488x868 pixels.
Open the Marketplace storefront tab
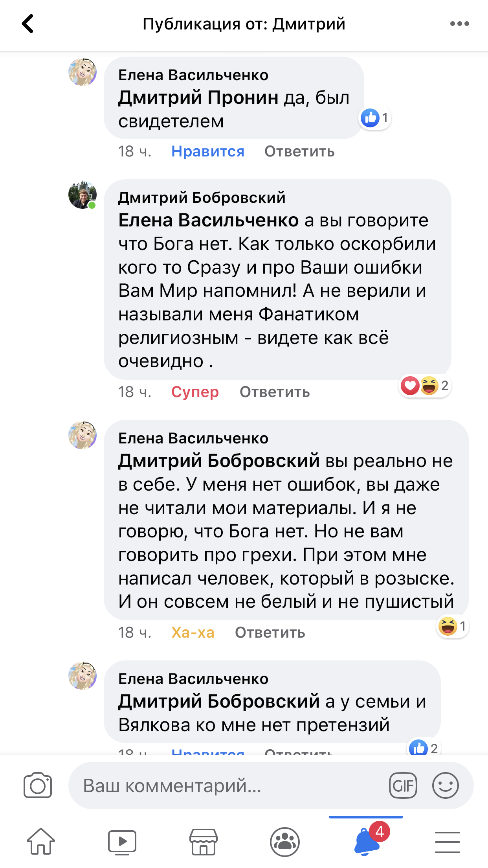tap(204, 842)
